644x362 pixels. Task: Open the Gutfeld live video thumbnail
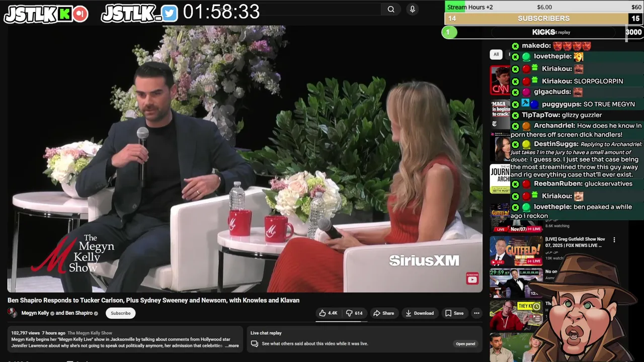[x=516, y=251]
